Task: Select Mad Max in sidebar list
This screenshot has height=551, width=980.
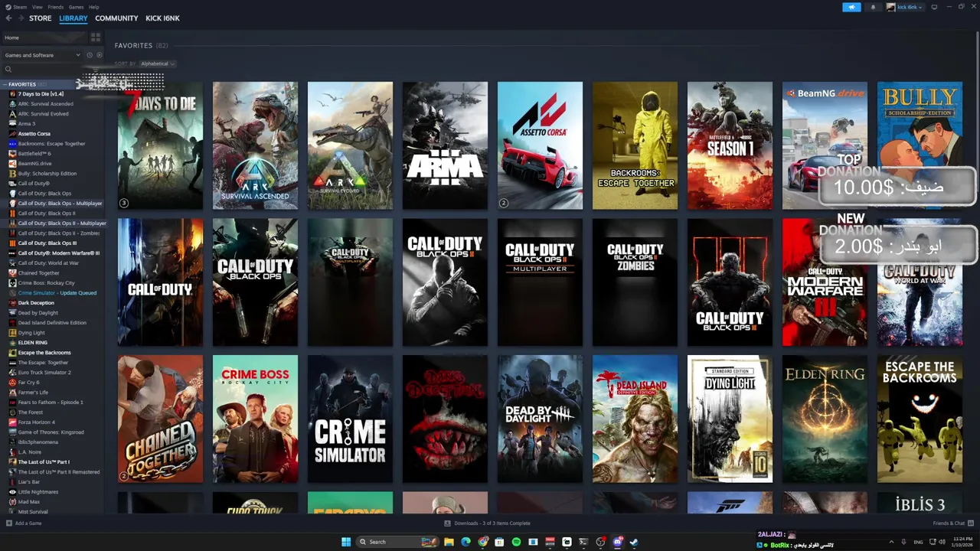Action: click(29, 502)
